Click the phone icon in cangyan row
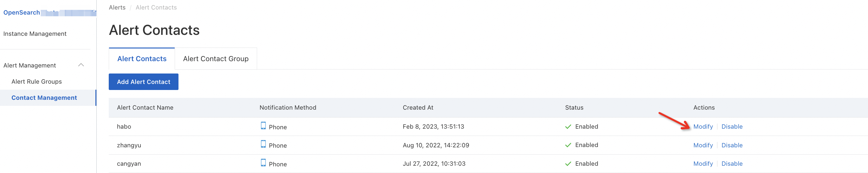Screen dimensions: 868x173 tap(263, 163)
